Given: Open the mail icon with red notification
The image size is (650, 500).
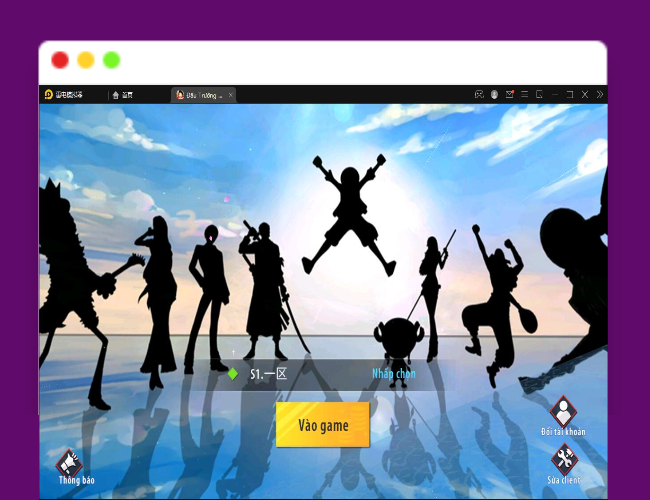Looking at the screenshot, I should [509, 95].
